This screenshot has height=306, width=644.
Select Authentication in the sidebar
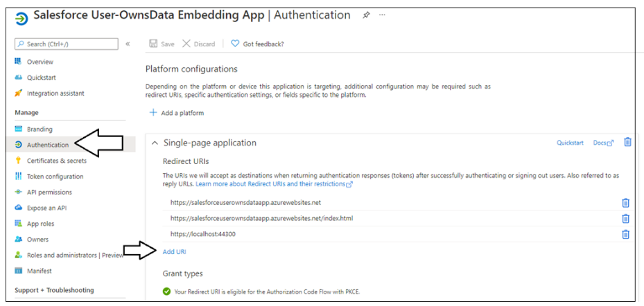click(48, 145)
